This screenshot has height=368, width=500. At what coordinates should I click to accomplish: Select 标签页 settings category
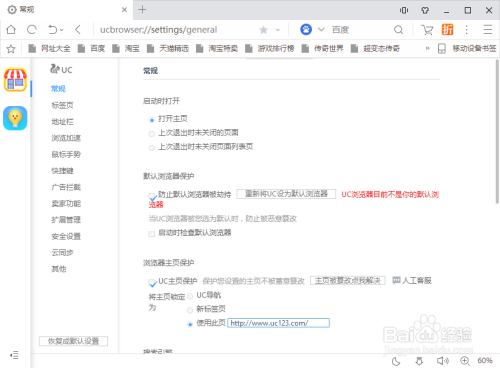click(62, 105)
